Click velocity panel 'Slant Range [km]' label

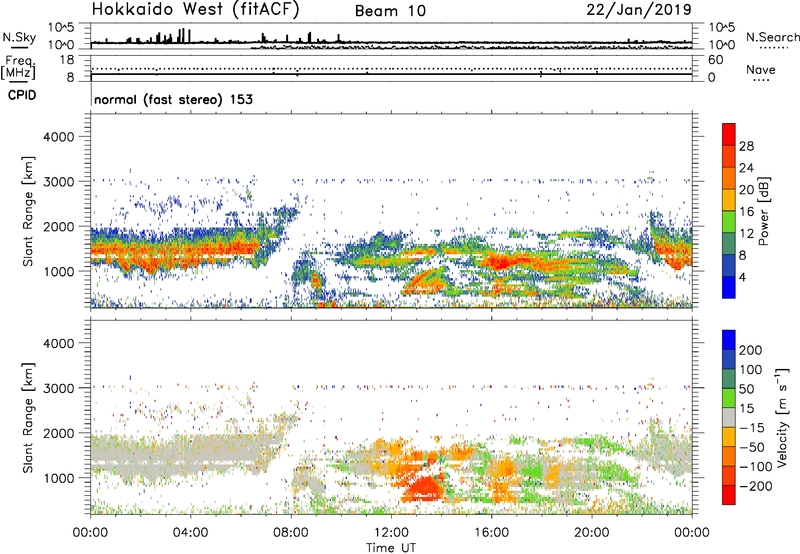28,418
